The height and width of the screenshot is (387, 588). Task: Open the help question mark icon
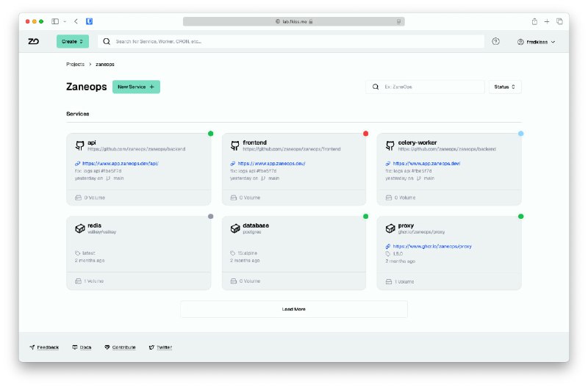[x=495, y=42]
